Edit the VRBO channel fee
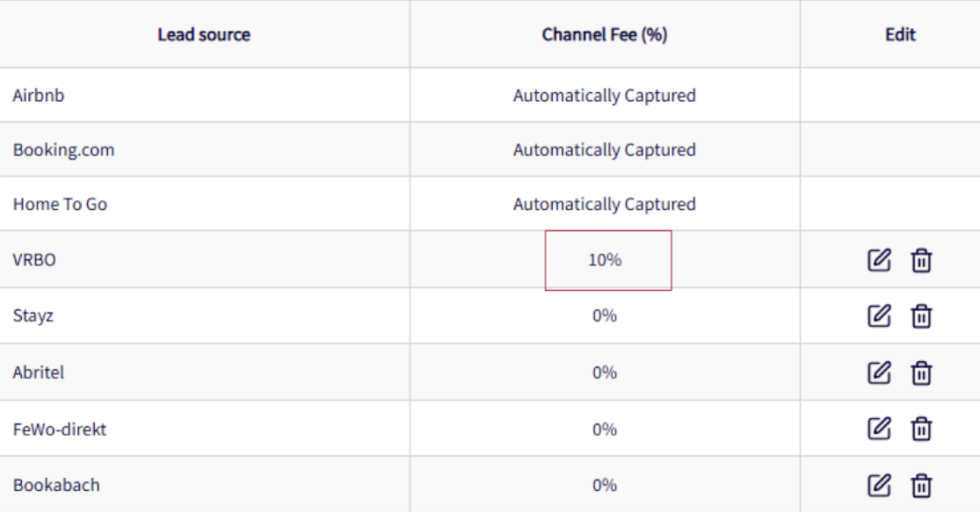Image resolution: width=980 pixels, height=512 pixels. pos(878,260)
